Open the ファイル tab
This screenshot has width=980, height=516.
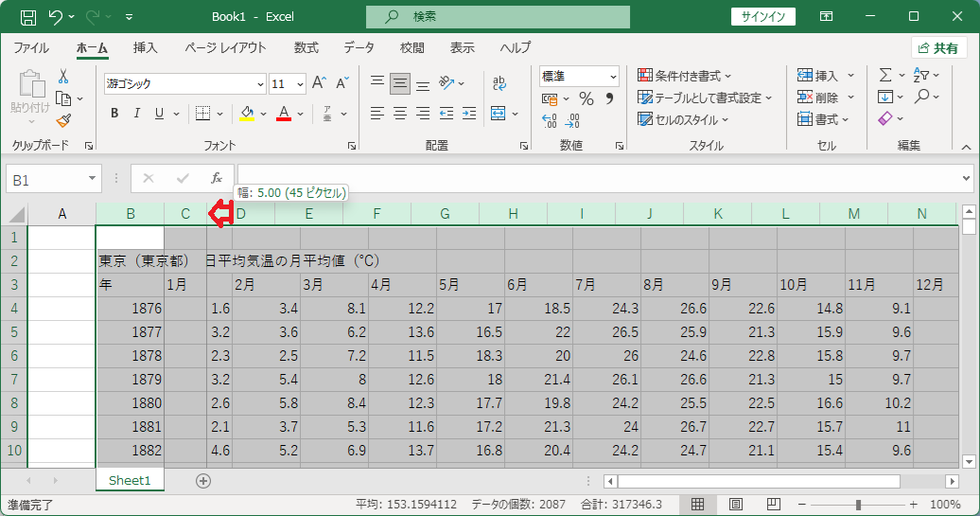point(31,47)
